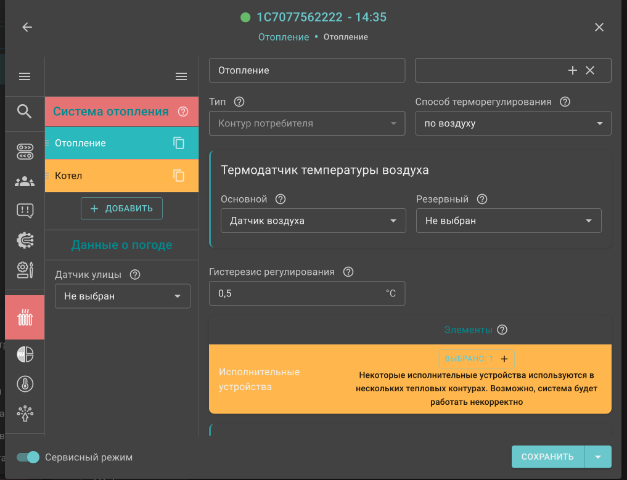627x480 pixels.
Task: Open the heating radiator sidebar section
Action: pos(25,320)
